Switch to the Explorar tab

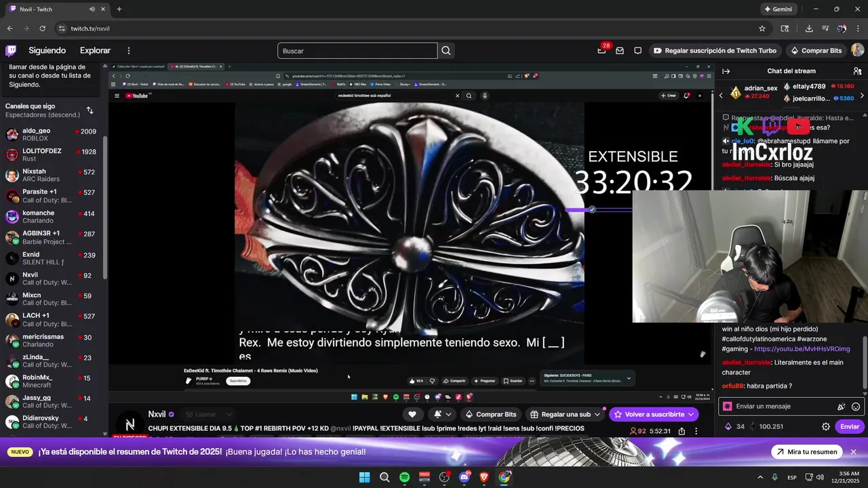click(x=95, y=51)
